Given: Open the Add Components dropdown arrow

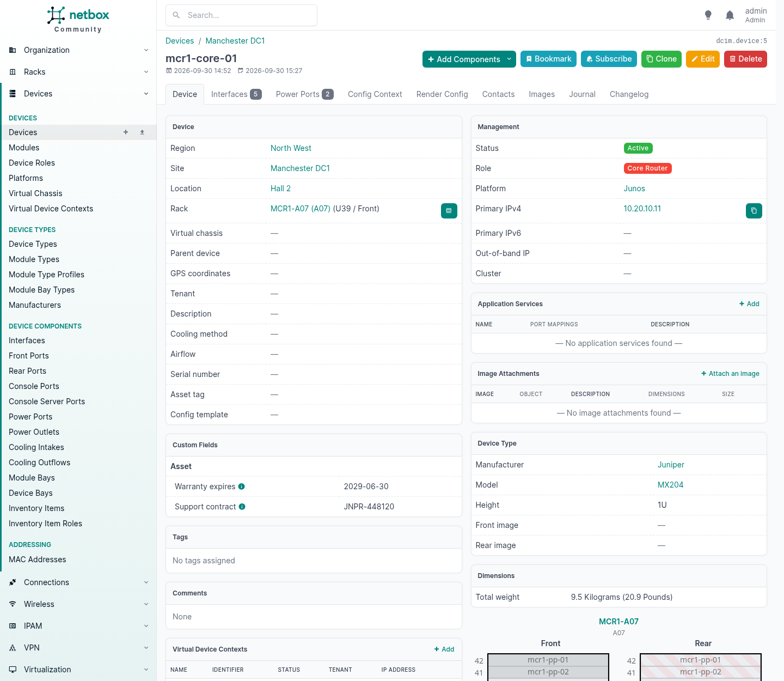Looking at the screenshot, I should tap(510, 59).
